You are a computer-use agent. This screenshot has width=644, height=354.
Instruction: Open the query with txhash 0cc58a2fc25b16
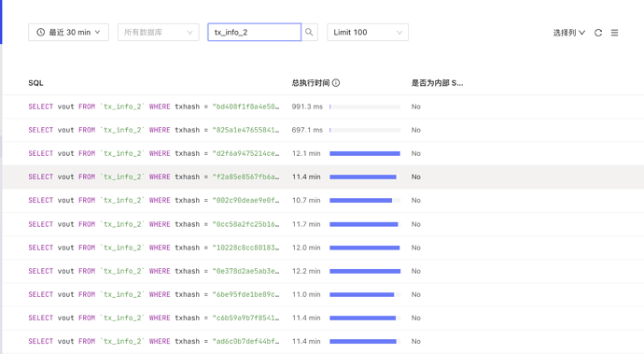[x=154, y=224]
